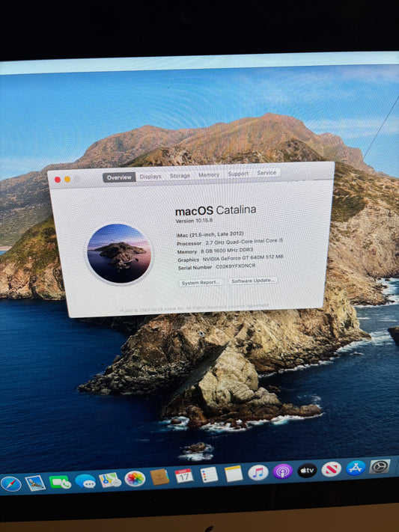The image size is (399, 532).
Task: Open the Service tab
Action: [266, 173]
